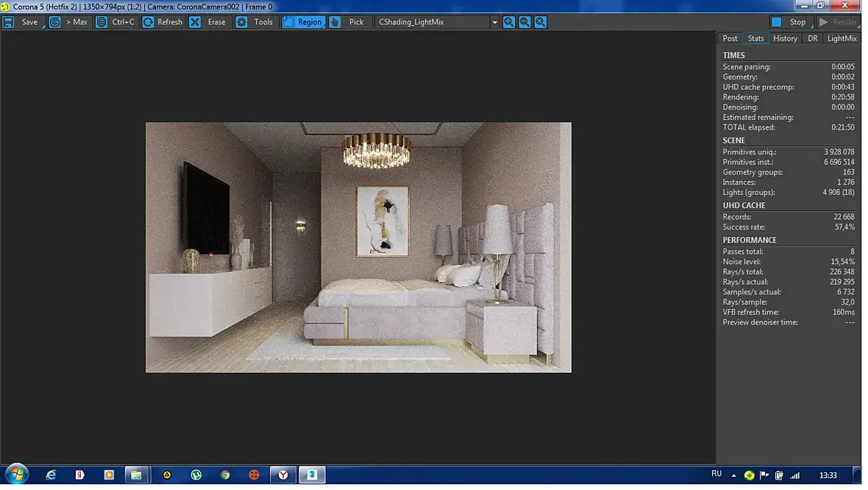The width and height of the screenshot is (868, 490).
Task: Open Windows Explorer folder taskbar icon
Action: pyautogui.click(x=136, y=475)
